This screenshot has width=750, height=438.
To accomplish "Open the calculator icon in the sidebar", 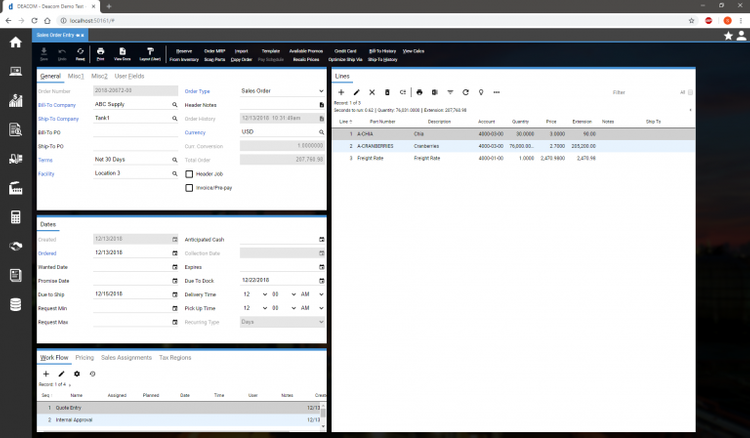I will click(x=15, y=217).
